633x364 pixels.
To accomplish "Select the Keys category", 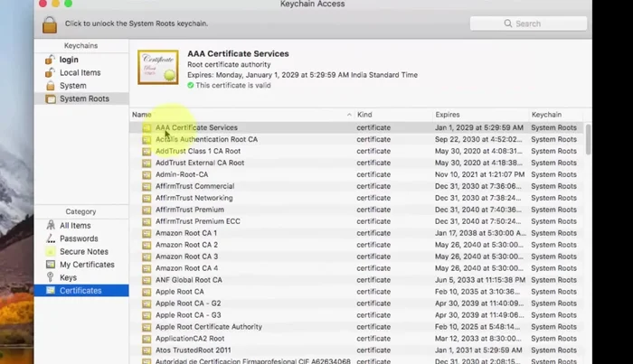I will coord(68,277).
